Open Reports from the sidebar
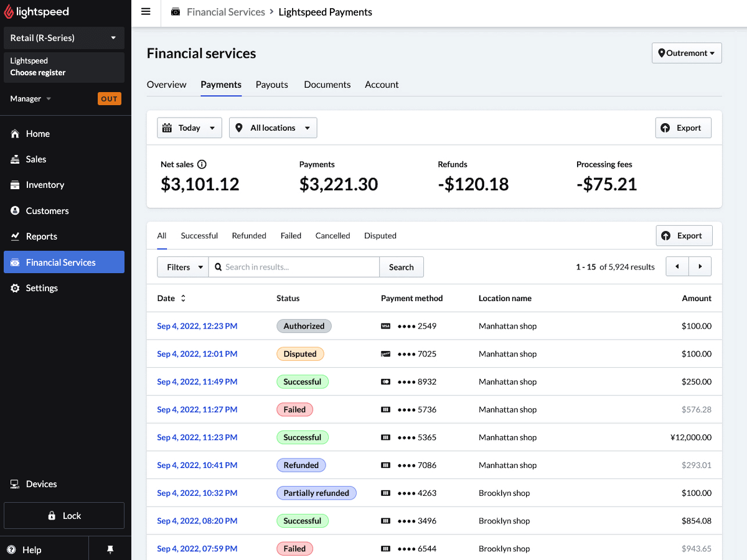The width and height of the screenshot is (747, 560). pos(64,236)
